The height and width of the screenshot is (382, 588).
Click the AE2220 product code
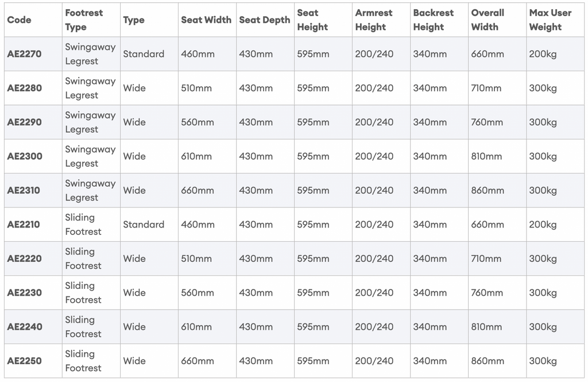tap(24, 259)
